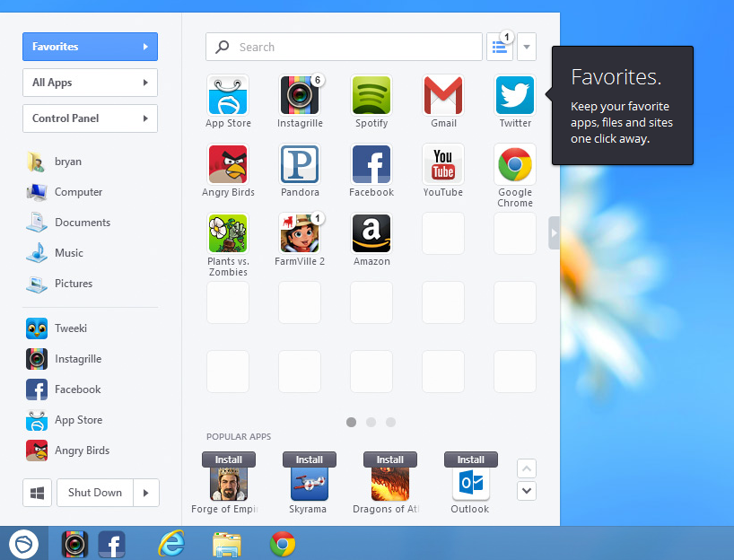The height and width of the screenshot is (560, 734).
Task: Click the Shut Down button
Action: 95,492
